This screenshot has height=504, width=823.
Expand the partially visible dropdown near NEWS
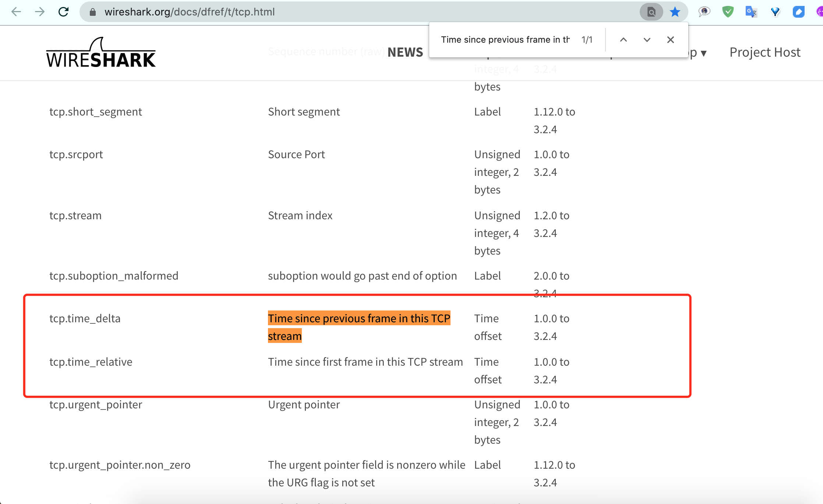(x=700, y=53)
